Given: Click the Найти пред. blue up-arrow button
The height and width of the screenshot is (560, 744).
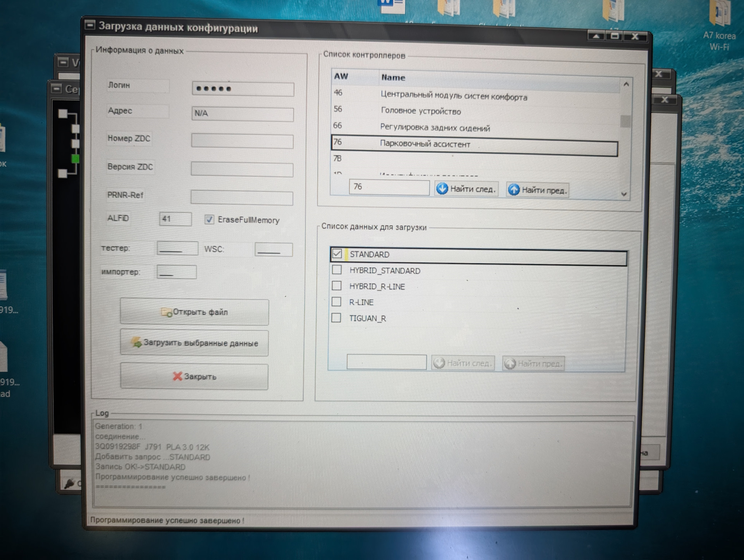Looking at the screenshot, I should point(537,190).
